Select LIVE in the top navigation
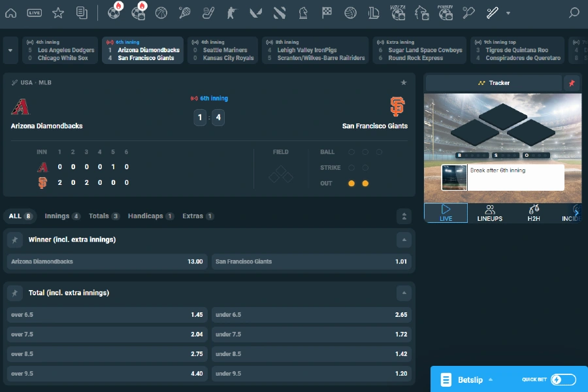Screen dimensions: 588x392 pyautogui.click(x=34, y=12)
